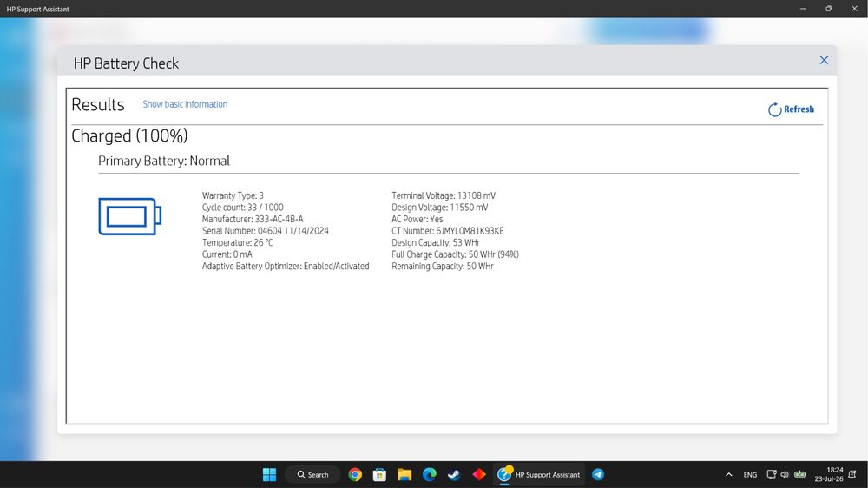This screenshot has width=868, height=488.
Task: Open Steam from the taskbar
Action: (454, 475)
